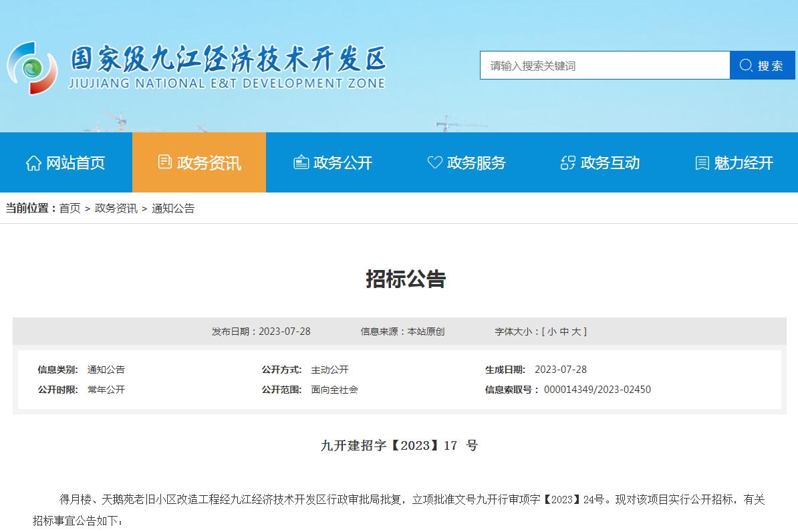Image resolution: width=798 pixels, height=532 pixels.
Task: Click the Jiujiang development zone logo emblem
Action: [x=32, y=67]
